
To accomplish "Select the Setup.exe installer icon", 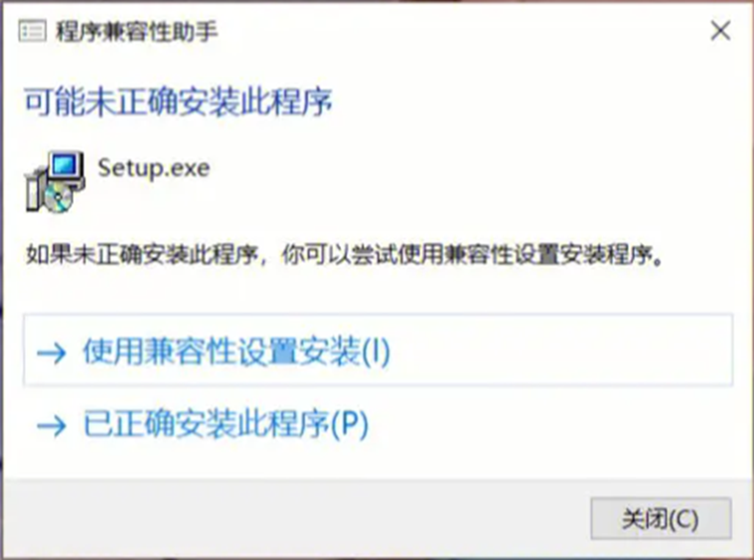I will [x=55, y=182].
